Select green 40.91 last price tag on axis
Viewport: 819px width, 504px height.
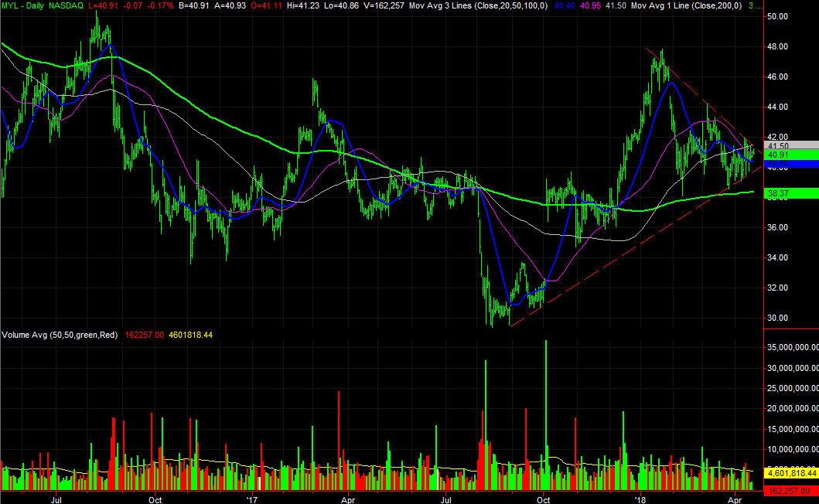[791, 155]
